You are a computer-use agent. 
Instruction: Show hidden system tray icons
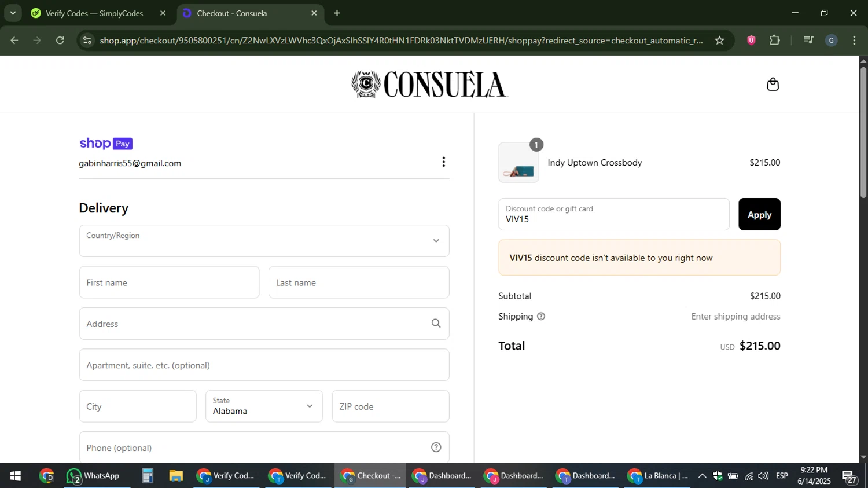[x=702, y=476]
